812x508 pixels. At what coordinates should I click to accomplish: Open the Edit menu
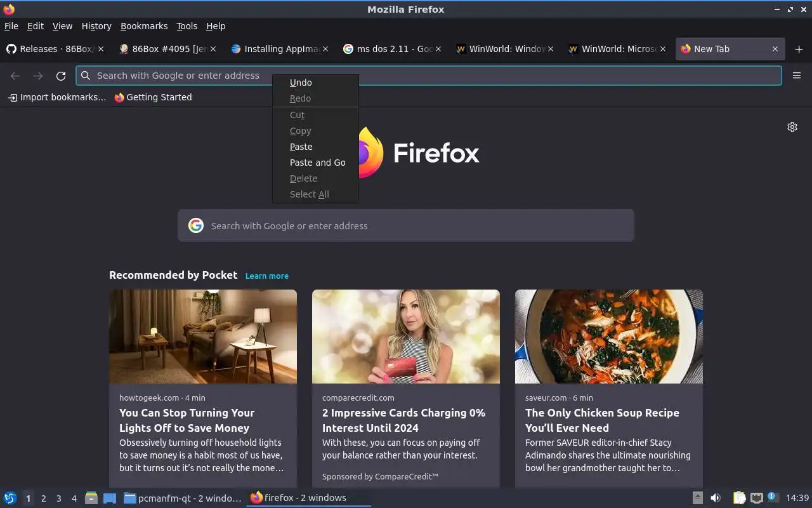tap(36, 26)
